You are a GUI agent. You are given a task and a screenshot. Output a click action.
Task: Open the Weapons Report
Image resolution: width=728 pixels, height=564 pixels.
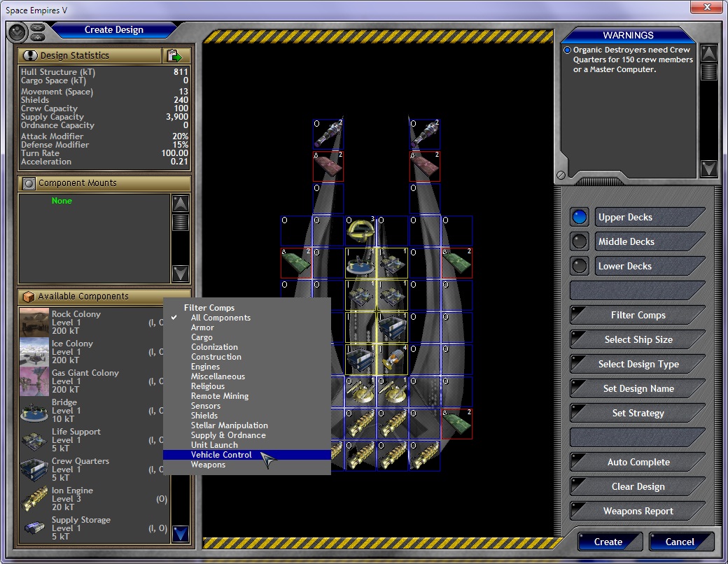(638, 511)
